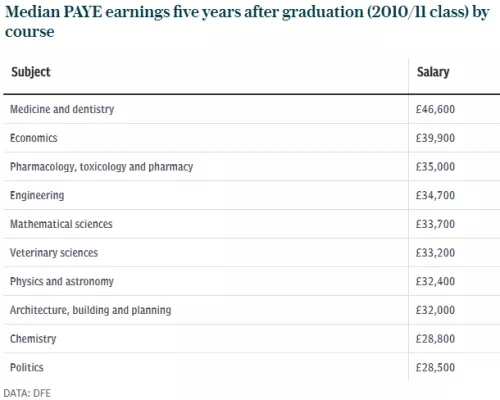Click the £34,700 salary value
Viewport: 500px width, 400px height.
click(x=435, y=195)
